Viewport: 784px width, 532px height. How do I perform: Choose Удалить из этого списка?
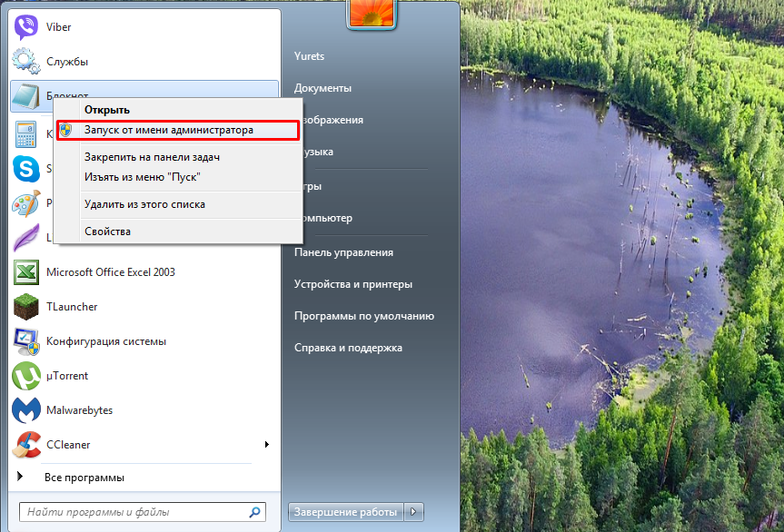(178, 204)
